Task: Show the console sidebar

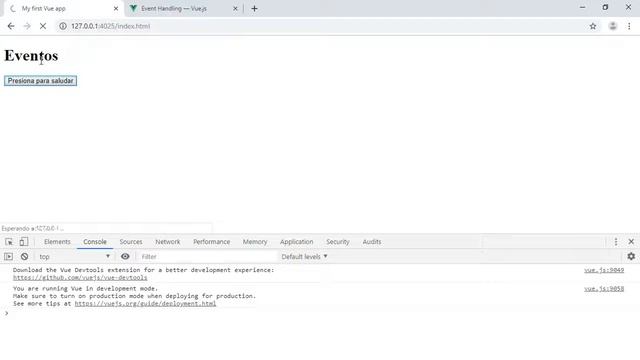Action: [x=9, y=256]
